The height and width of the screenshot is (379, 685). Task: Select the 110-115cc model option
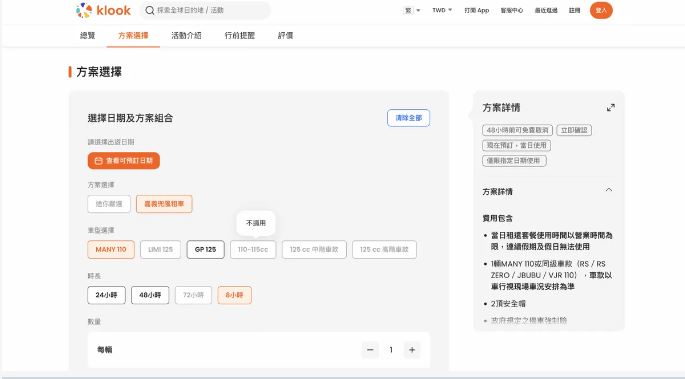pyautogui.click(x=253, y=249)
